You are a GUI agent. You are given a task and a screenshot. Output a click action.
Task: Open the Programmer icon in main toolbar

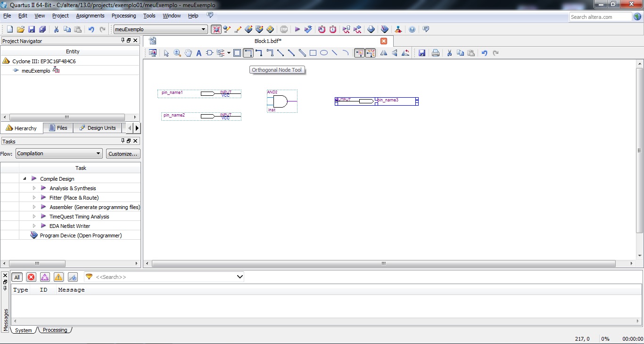[x=385, y=29]
